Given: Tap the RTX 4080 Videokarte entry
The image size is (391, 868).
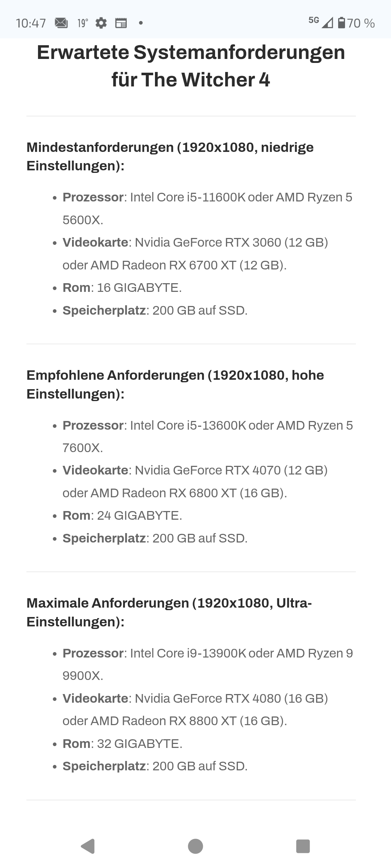Looking at the screenshot, I should pos(195,709).
